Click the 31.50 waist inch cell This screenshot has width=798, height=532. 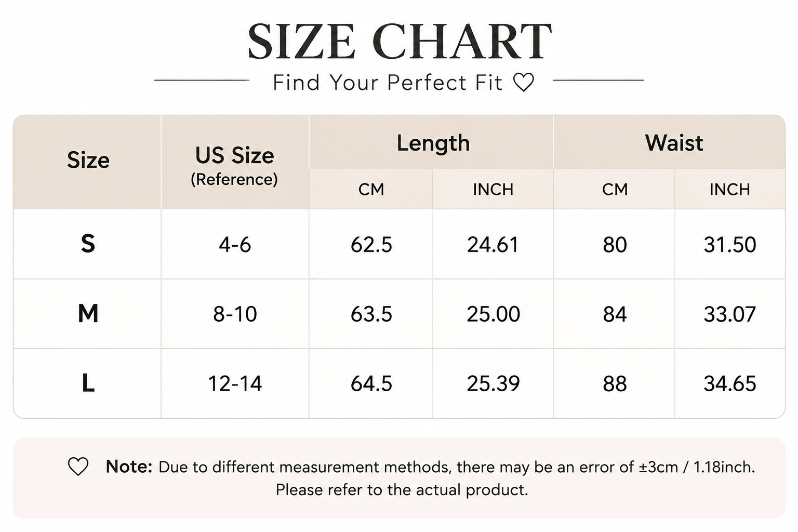click(729, 244)
